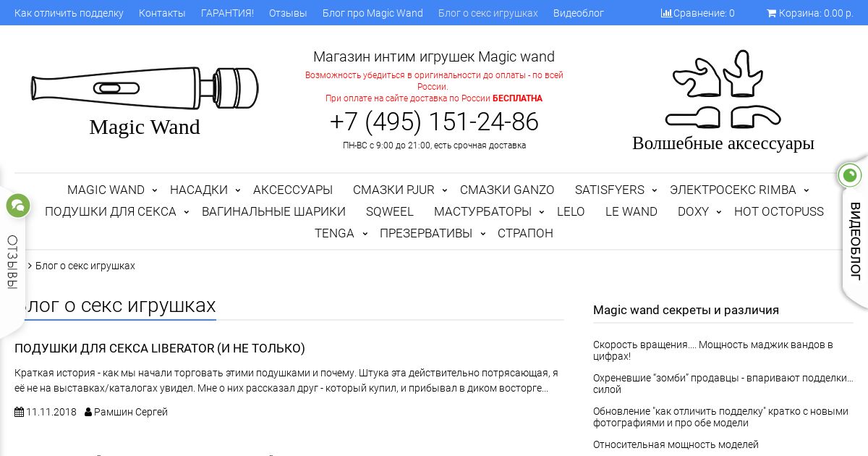
Task: Open the Видеоблог side tab
Action: click(x=855, y=241)
